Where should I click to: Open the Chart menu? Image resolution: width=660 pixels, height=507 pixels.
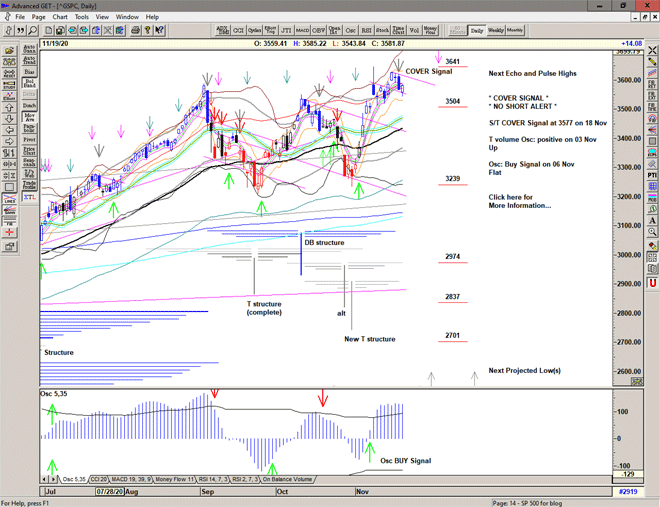[x=60, y=17]
